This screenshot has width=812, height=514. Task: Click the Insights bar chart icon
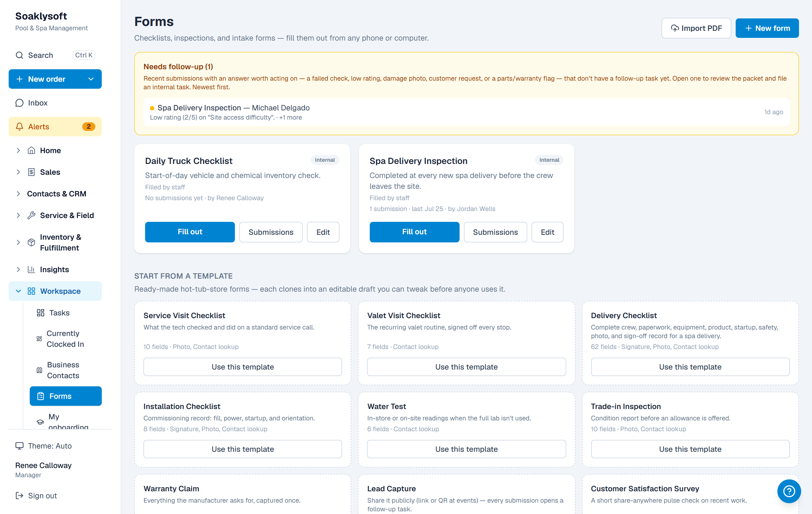pyautogui.click(x=31, y=269)
